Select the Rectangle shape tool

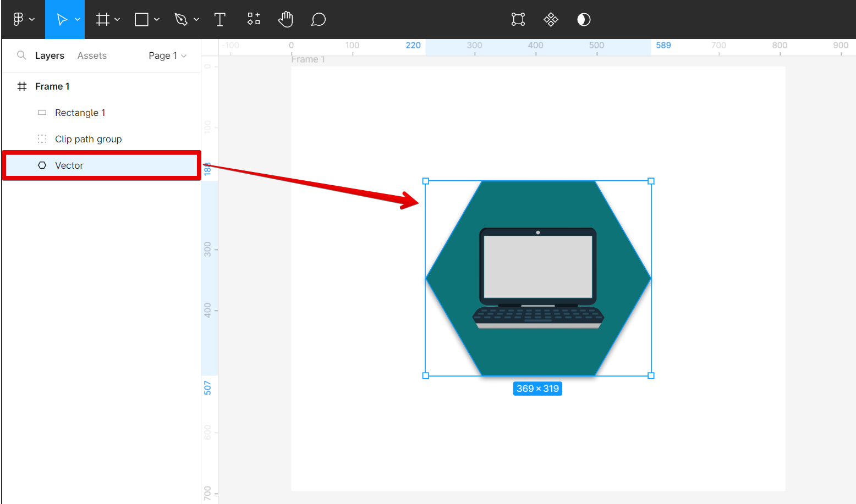click(141, 20)
